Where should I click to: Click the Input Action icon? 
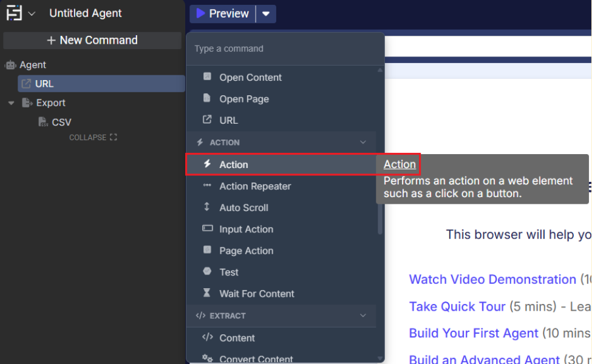[208, 229]
